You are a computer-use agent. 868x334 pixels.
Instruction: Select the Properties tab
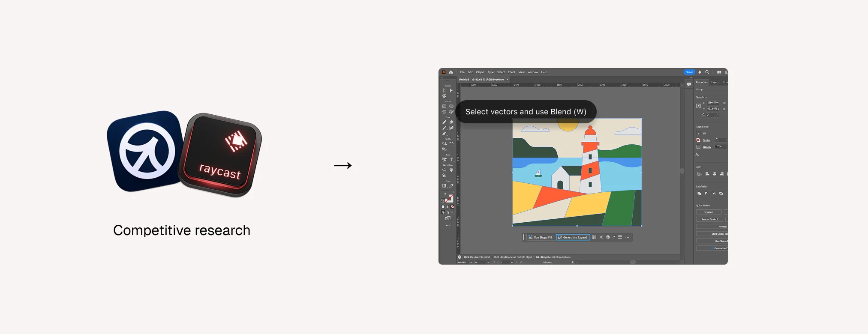tap(702, 82)
